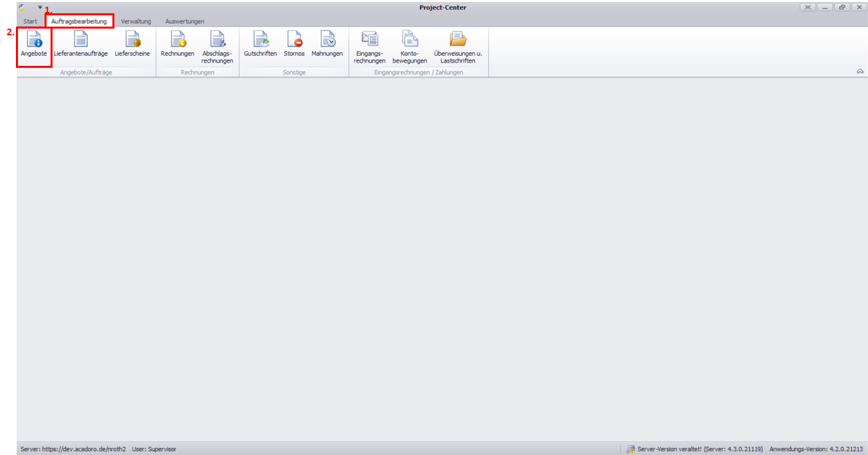Click the Project-Center application logo icon
The image size is (868, 455).
tap(21, 7)
